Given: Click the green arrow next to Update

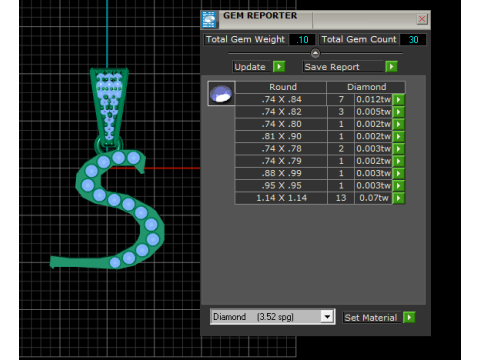Looking at the screenshot, I should point(279,67).
